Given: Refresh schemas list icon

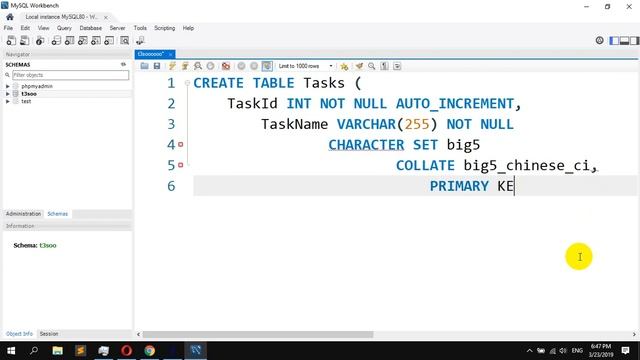Looking at the screenshot, I should [x=123, y=64].
